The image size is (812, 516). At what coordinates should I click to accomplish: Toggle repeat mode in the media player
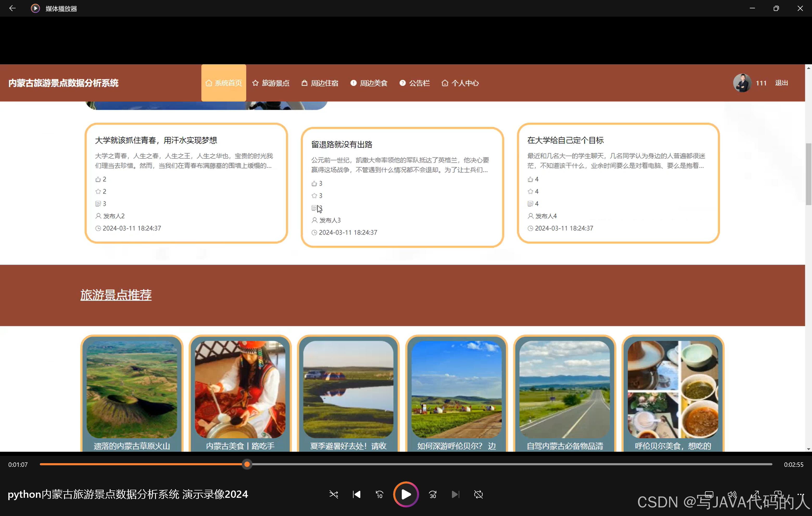point(478,494)
